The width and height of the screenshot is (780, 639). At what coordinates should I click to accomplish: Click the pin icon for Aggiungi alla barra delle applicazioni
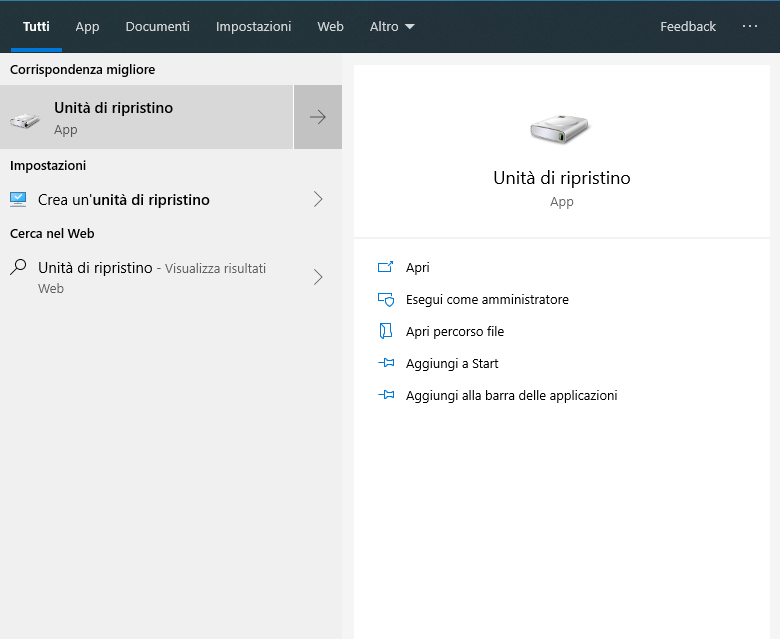pos(386,395)
